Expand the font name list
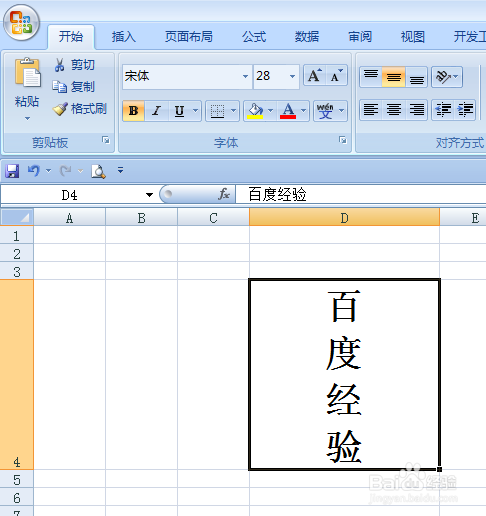The width and height of the screenshot is (486, 516). 245,76
